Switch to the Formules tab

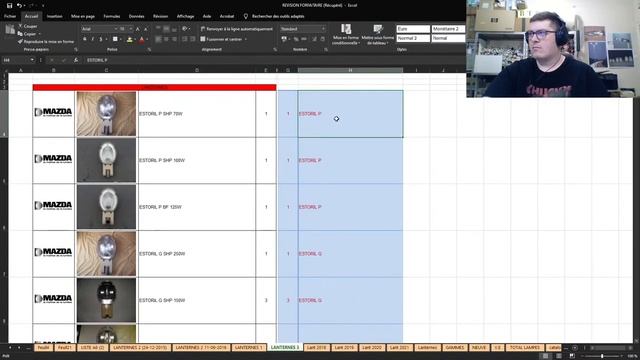111,16
